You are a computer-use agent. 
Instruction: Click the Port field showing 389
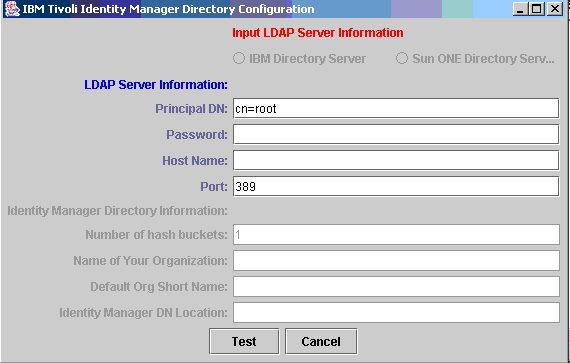396,186
